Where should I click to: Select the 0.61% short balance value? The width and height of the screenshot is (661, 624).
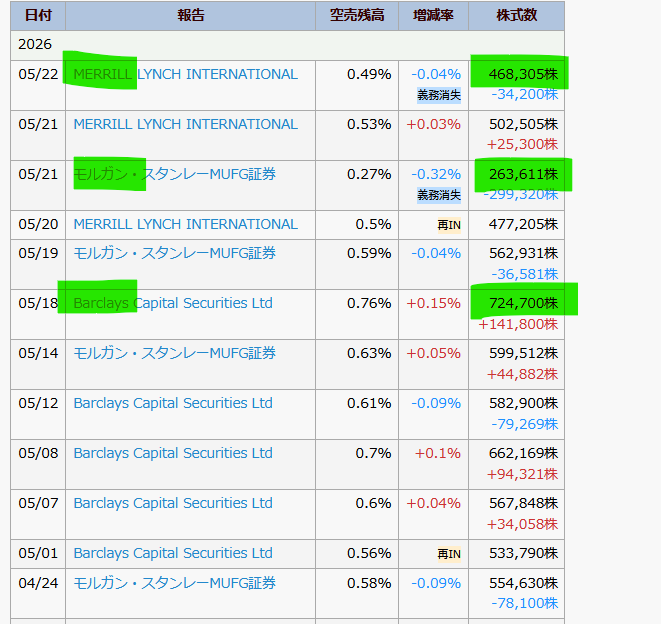click(x=369, y=403)
